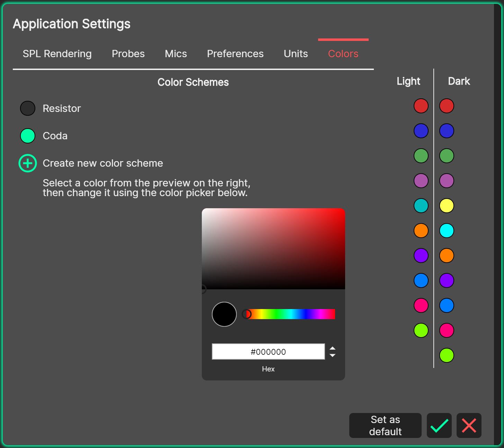
Task: Switch to the SPL Rendering tab
Action: click(x=57, y=54)
